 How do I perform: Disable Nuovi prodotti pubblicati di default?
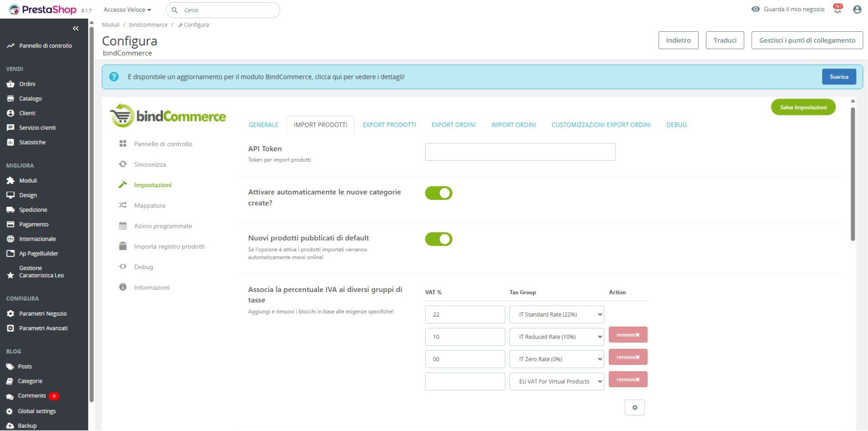pos(438,239)
